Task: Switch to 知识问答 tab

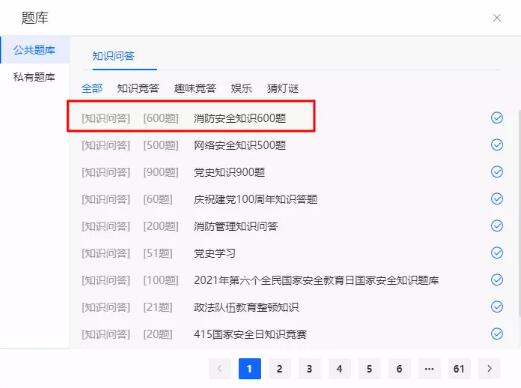Action: [x=113, y=56]
